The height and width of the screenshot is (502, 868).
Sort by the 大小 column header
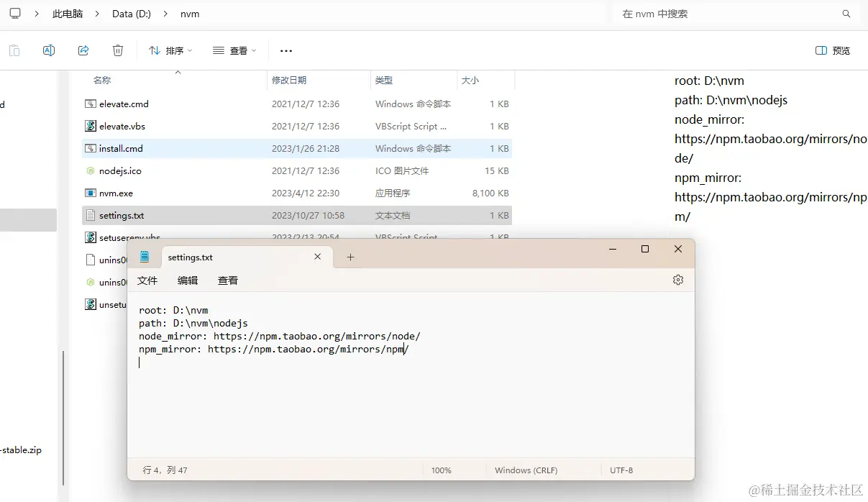click(x=470, y=80)
